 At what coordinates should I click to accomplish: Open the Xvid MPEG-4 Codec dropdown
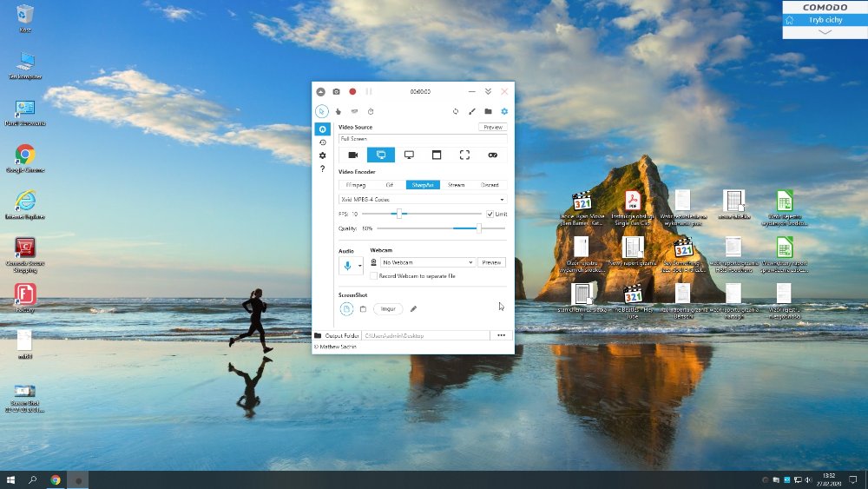pos(423,199)
